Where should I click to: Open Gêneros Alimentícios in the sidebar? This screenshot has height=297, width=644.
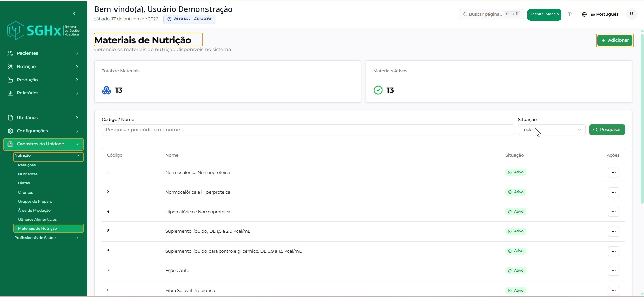coord(37,220)
